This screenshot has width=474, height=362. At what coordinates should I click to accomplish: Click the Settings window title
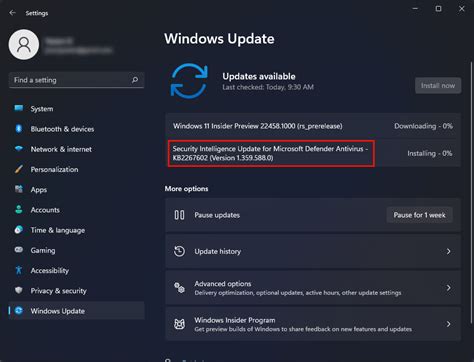pyautogui.click(x=37, y=13)
